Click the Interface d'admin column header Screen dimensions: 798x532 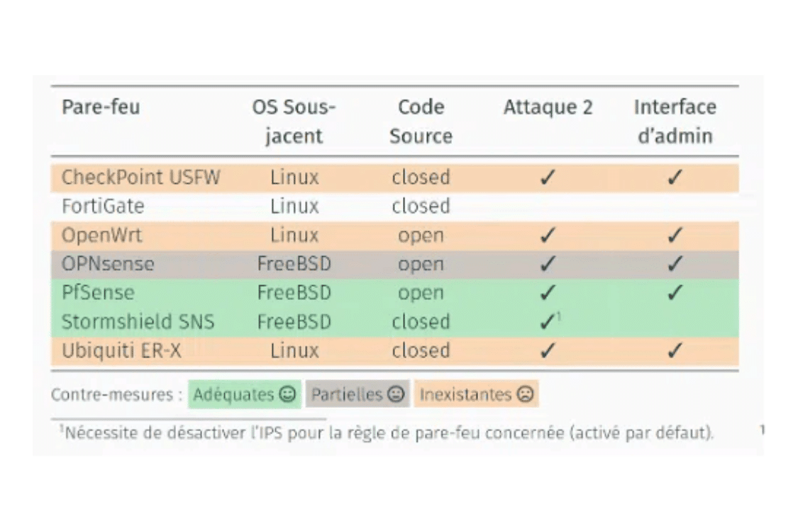[675, 121]
